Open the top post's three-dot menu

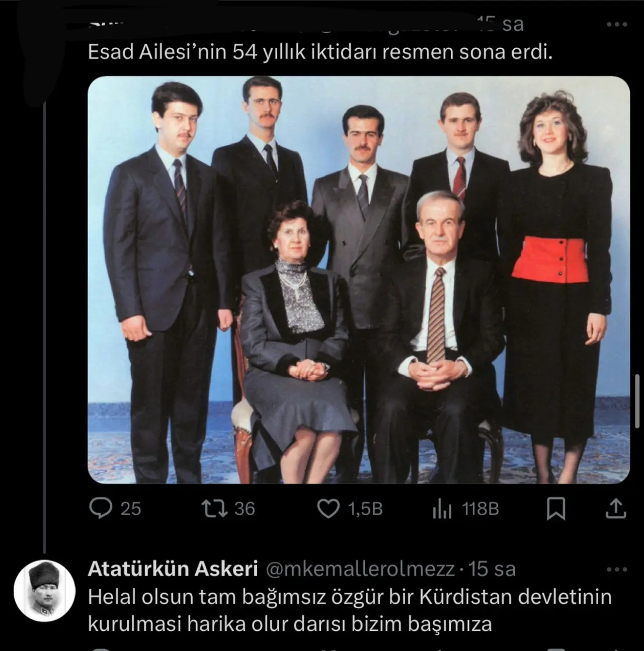[x=617, y=24]
